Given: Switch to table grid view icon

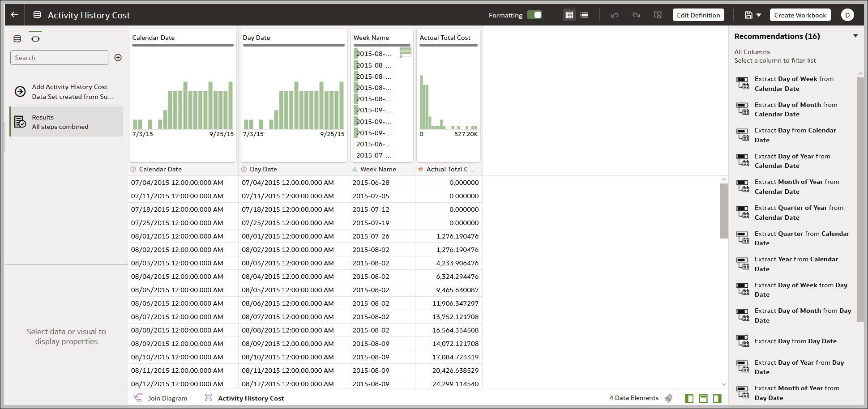Looking at the screenshot, I should pos(569,15).
